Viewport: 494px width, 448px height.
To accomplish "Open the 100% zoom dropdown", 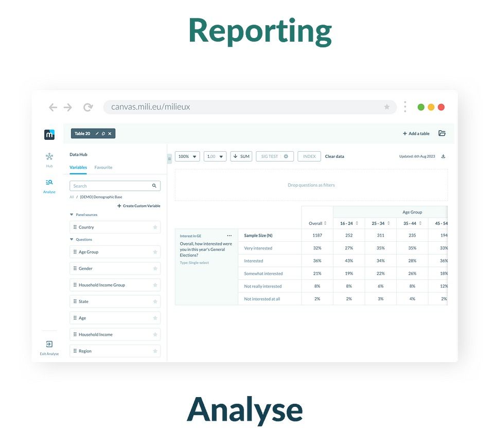I will (x=187, y=156).
